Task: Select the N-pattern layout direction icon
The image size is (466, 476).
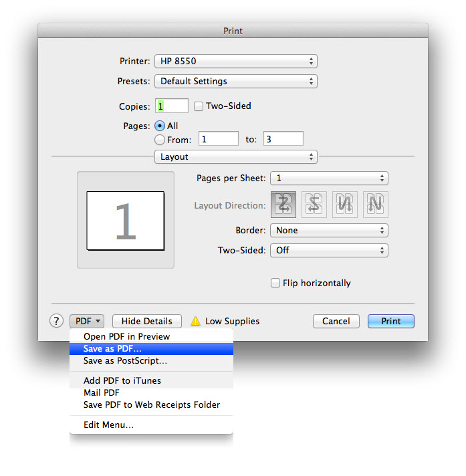Action: coord(375,205)
